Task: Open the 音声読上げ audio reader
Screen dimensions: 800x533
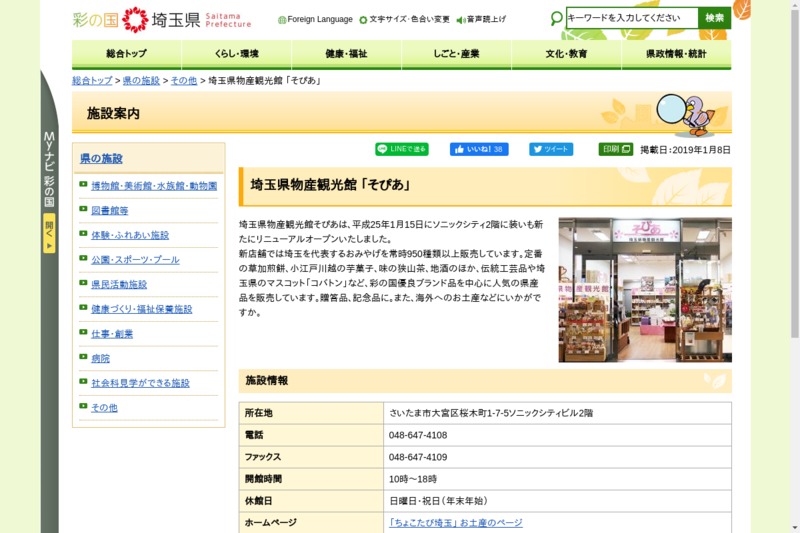Action: pyautogui.click(x=481, y=19)
